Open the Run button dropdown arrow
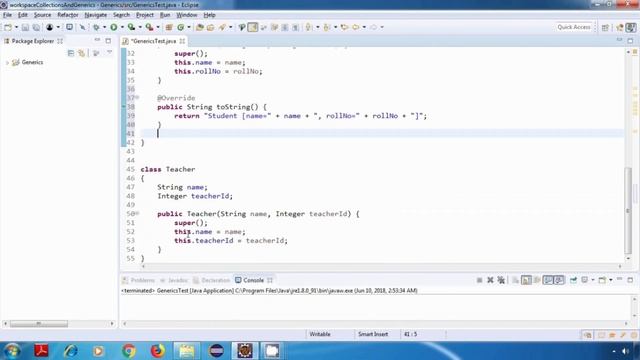The width and height of the screenshot is (640, 360). [x=122, y=27]
